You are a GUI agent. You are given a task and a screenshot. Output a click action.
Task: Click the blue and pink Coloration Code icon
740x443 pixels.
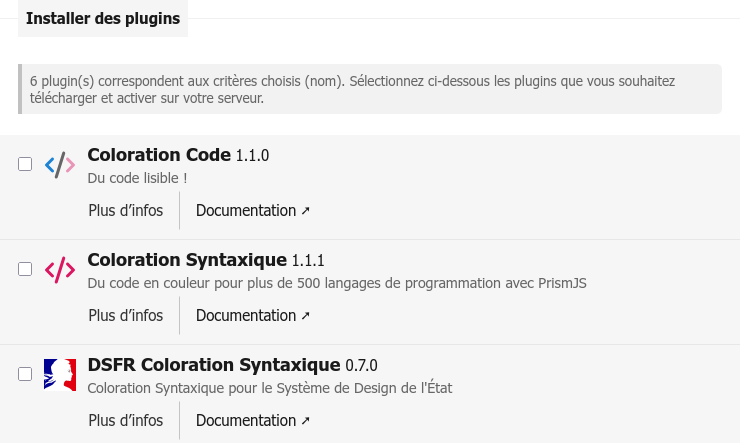(60, 165)
